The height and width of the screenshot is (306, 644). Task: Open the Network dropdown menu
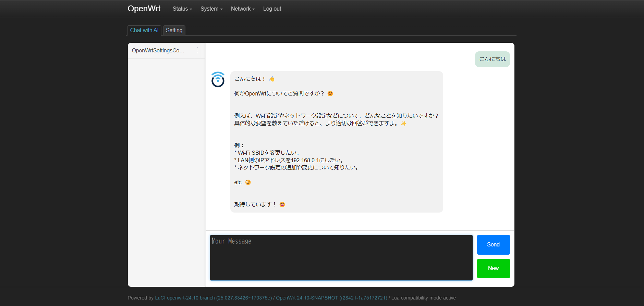[243, 9]
